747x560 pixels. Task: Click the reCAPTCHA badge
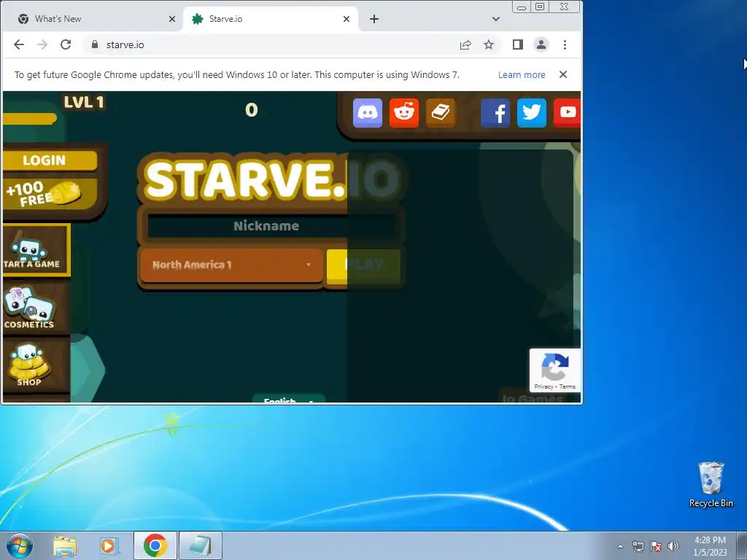click(555, 370)
